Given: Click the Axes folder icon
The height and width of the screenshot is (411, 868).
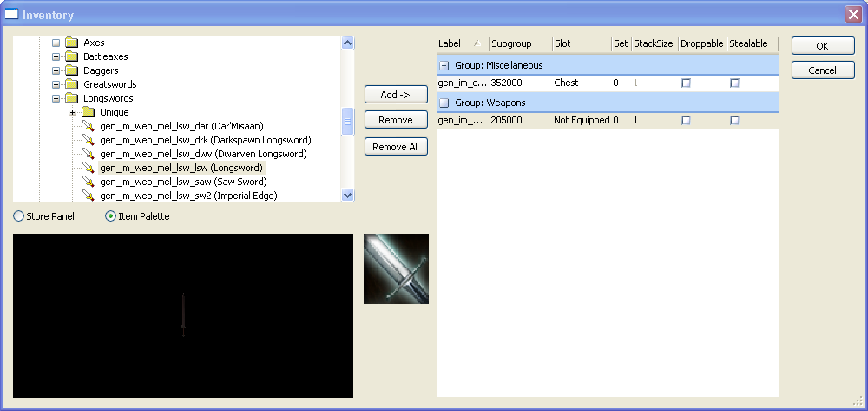Looking at the screenshot, I should click(x=73, y=43).
